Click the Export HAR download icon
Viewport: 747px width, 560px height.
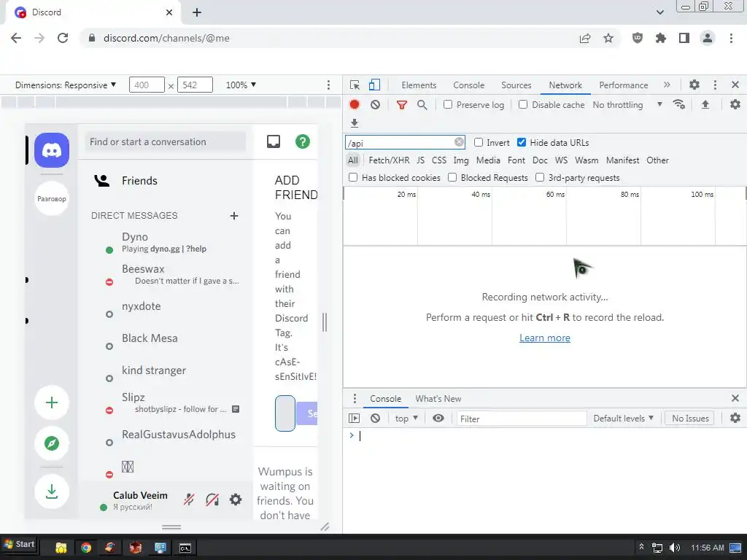click(355, 123)
